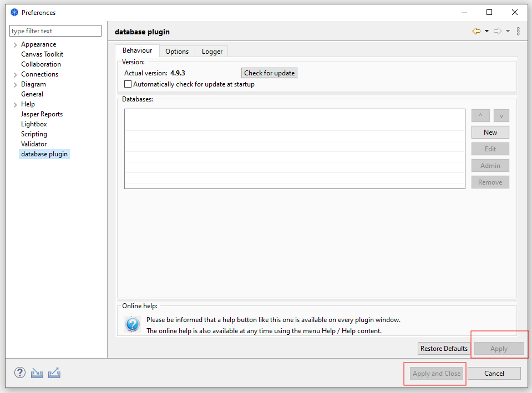
Task: Click the online help globe icon
Action: [x=132, y=324]
